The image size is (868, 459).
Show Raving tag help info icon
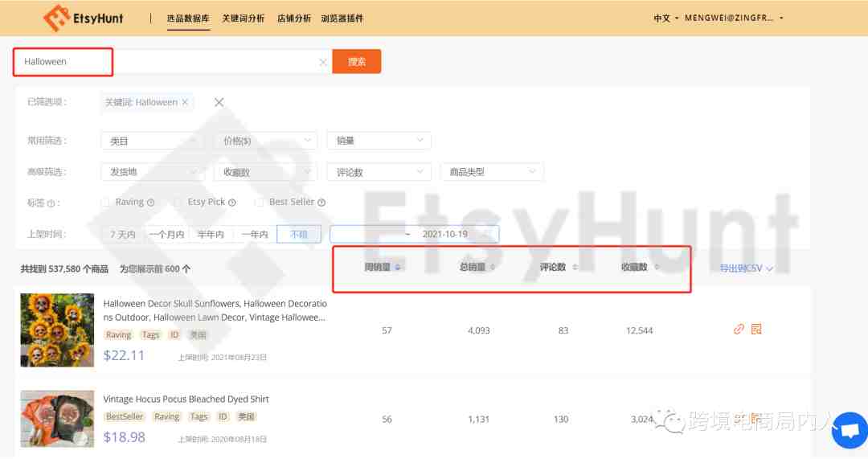click(150, 203)
